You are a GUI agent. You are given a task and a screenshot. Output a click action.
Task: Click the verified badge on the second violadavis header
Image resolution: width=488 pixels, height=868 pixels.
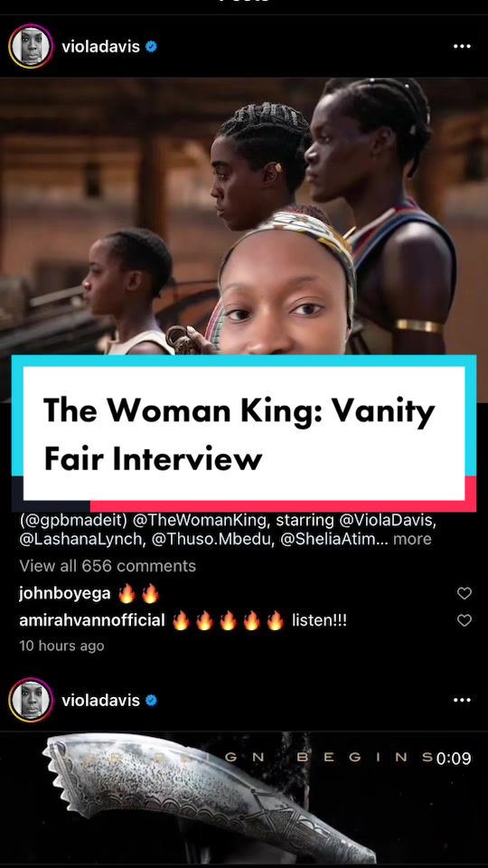point(151,701)
